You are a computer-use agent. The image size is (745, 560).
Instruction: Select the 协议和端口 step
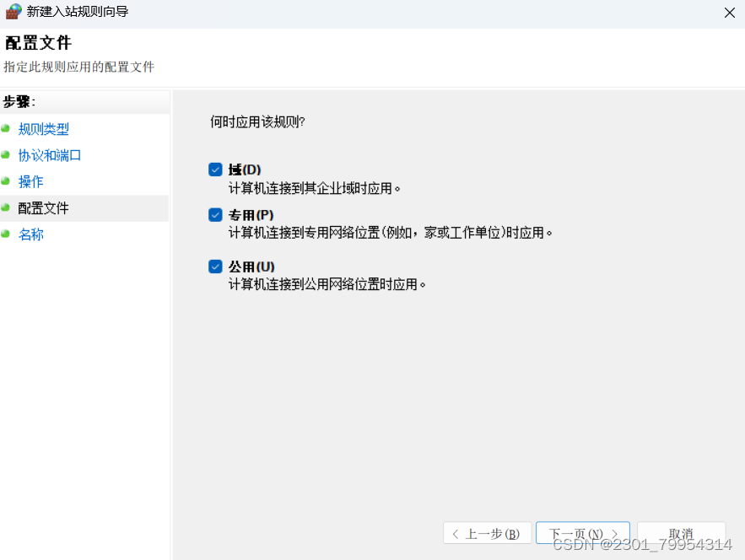50,155
